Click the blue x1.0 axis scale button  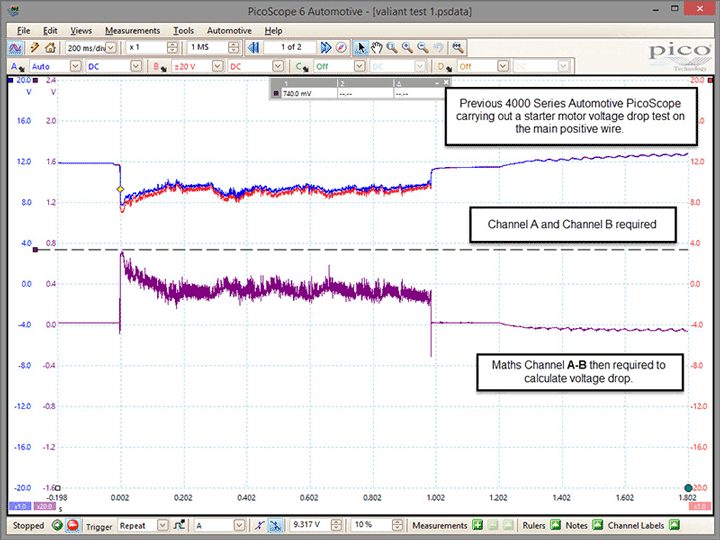click(19, 506)
